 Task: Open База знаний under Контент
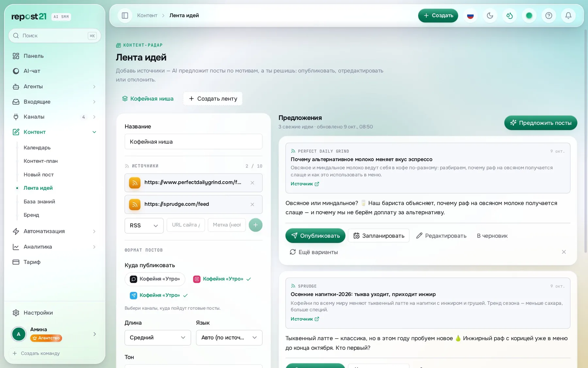39,202
